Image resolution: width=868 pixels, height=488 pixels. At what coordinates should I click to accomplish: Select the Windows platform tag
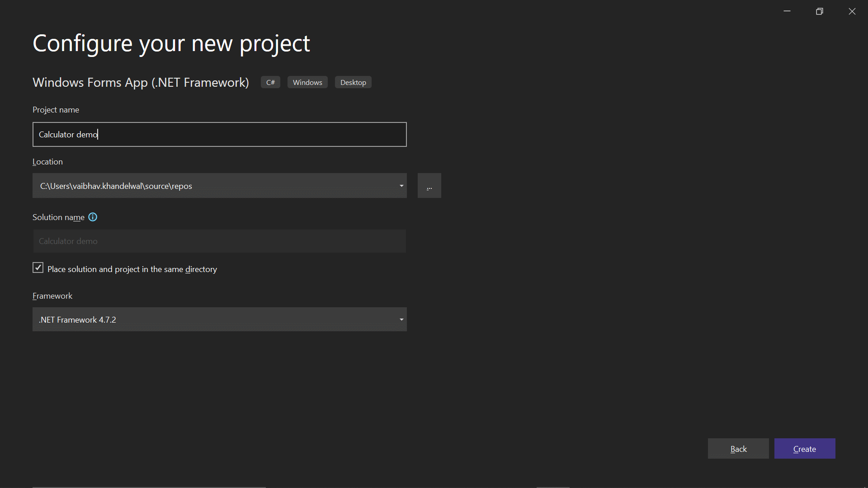point(307,82)
